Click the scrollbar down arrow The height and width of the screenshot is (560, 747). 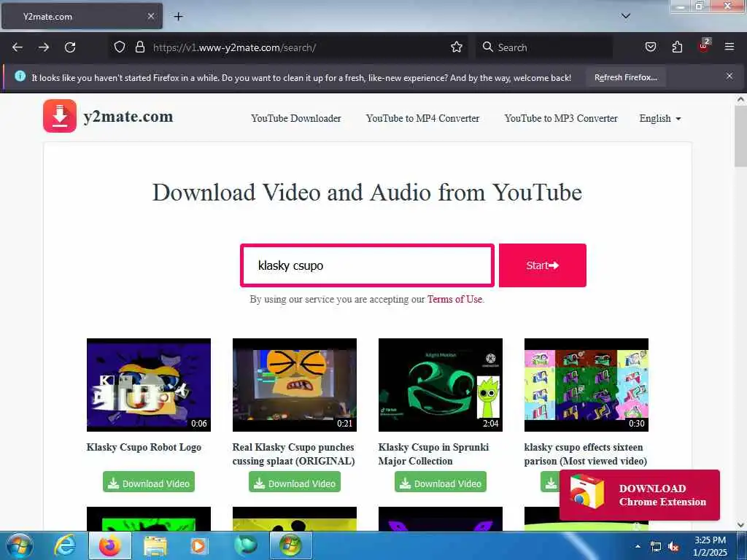[740, 525]
